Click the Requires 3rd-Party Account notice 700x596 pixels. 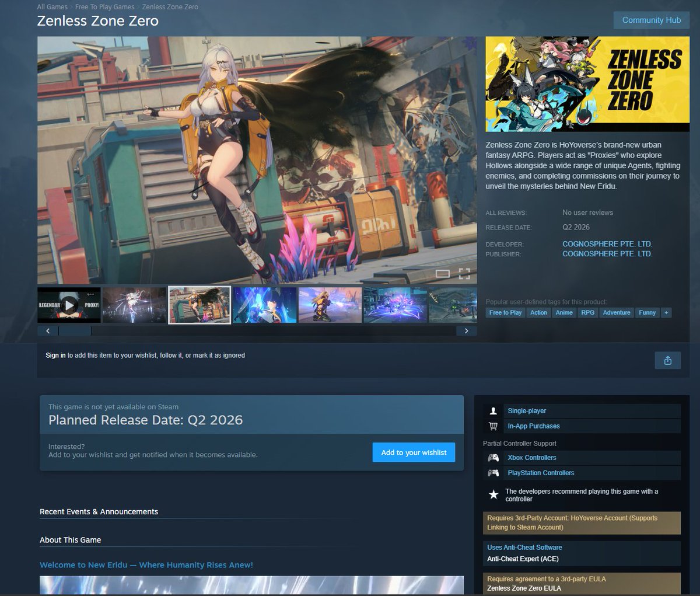582,522
